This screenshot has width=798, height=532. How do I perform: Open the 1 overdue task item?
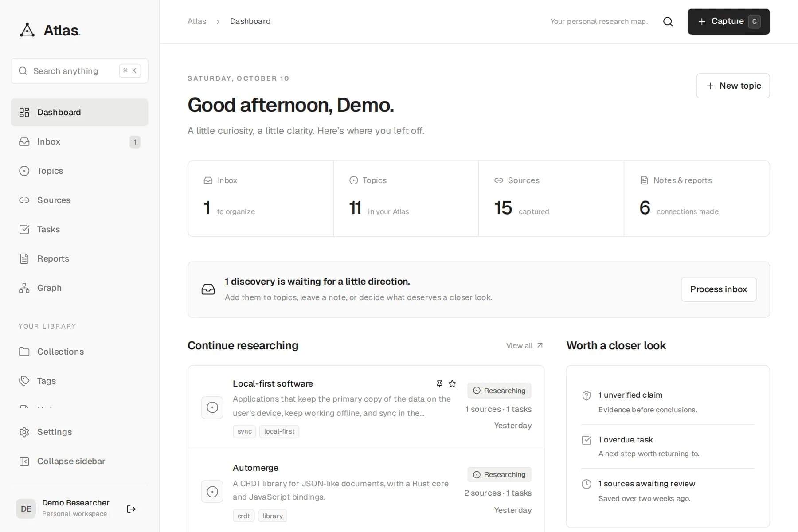pyautogui.click(x=668, y=446)
